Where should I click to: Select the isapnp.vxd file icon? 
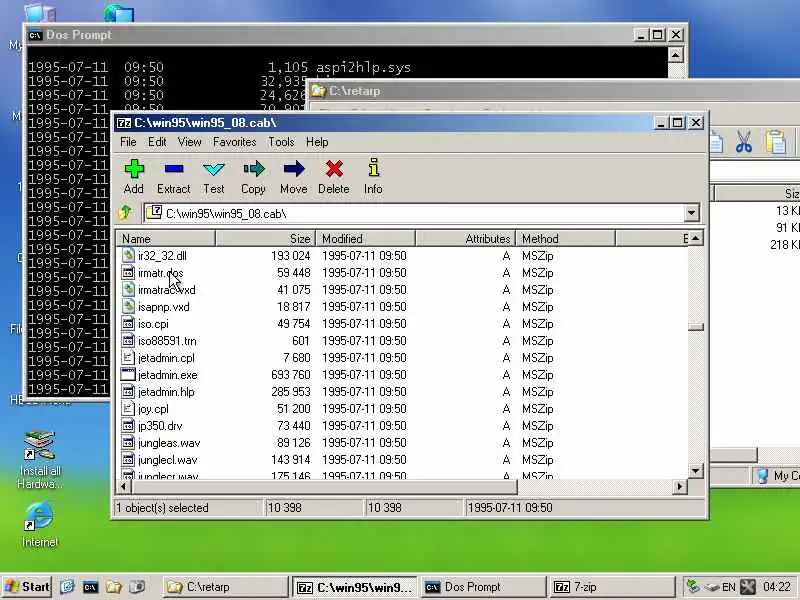(x=128, y=307)
